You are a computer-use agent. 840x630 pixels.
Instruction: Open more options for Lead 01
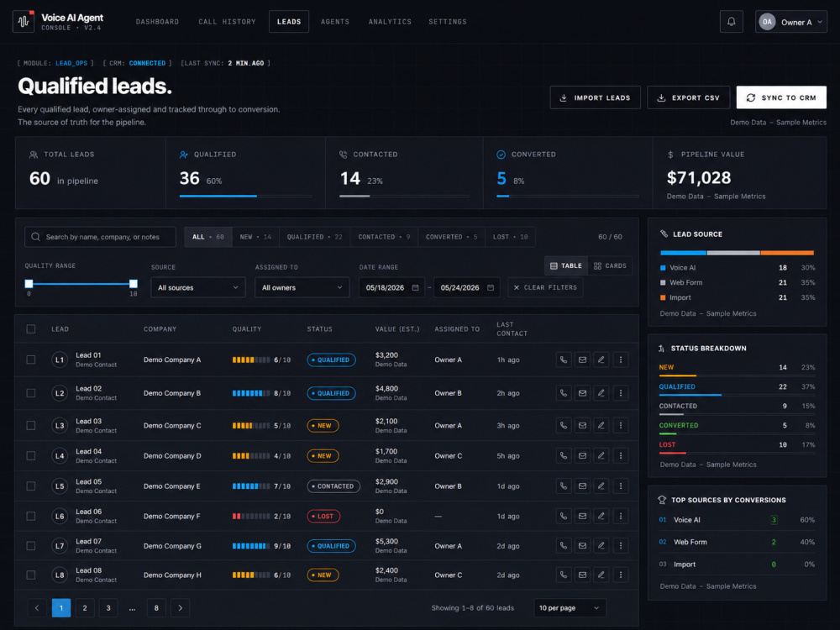tap(621, 360)
